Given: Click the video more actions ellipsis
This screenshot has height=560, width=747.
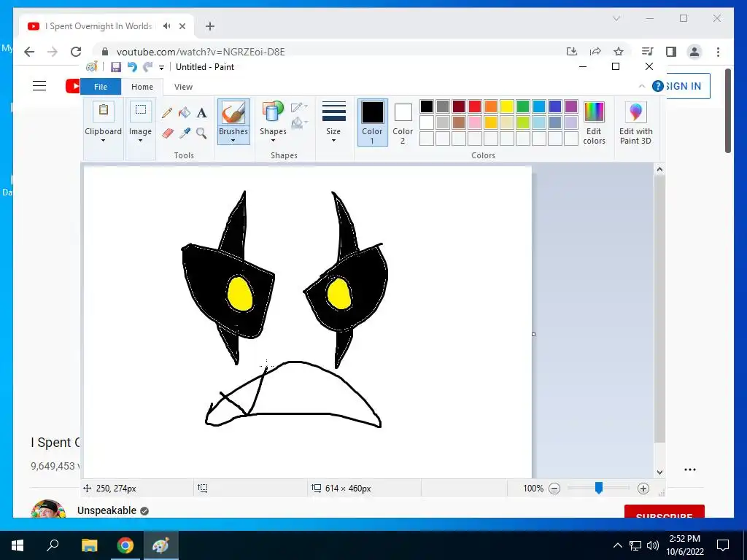Looking at the screenshot, I should (690, 470).
